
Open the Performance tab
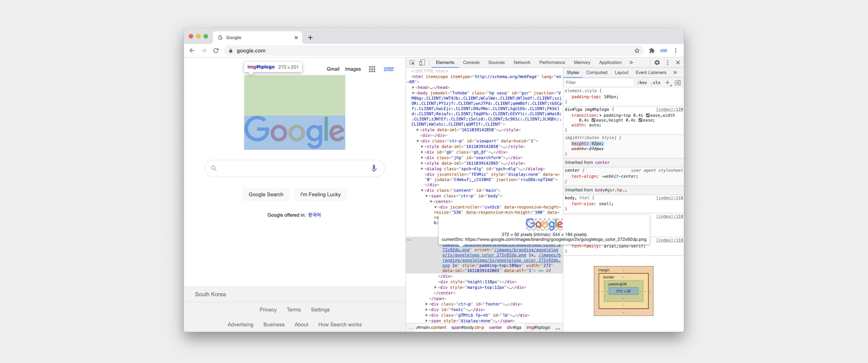pyautogui.click(x=552, y=63)
